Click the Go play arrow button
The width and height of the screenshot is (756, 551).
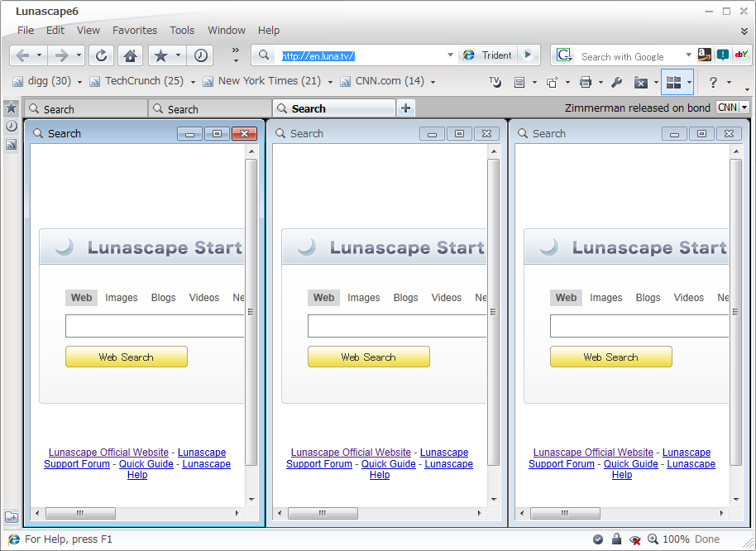pyautogui.click(x=528, y=55)
